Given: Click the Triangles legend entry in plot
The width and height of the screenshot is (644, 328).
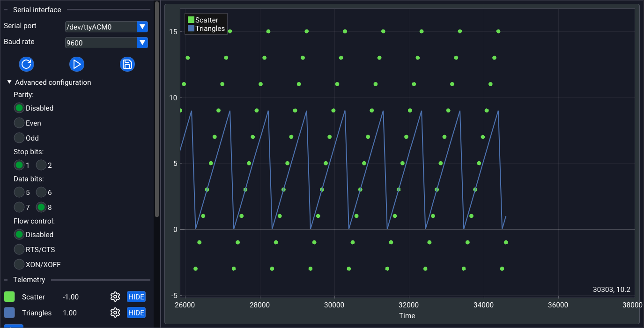Looking at the screenshot, I should [x=206, y=29].
